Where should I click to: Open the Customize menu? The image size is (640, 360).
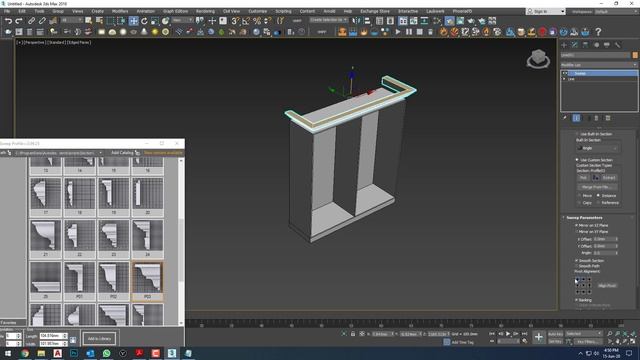(x=258, y=11)
